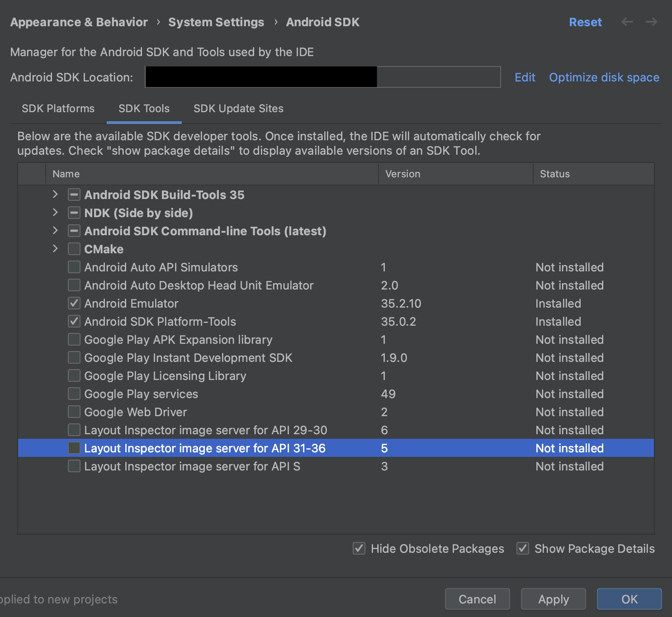
Task: Toggle Hide Obsolete Packages checkbox
Action: (x=359, y=548)
